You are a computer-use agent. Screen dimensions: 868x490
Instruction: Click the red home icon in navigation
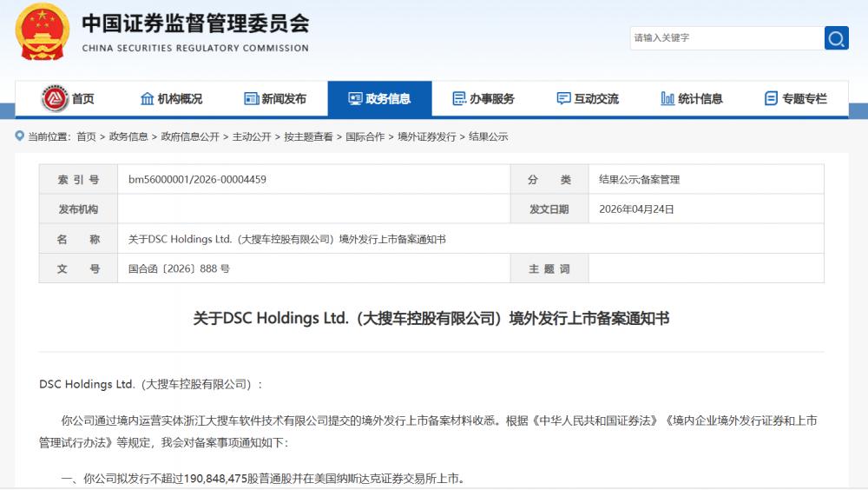click(55, 98)
